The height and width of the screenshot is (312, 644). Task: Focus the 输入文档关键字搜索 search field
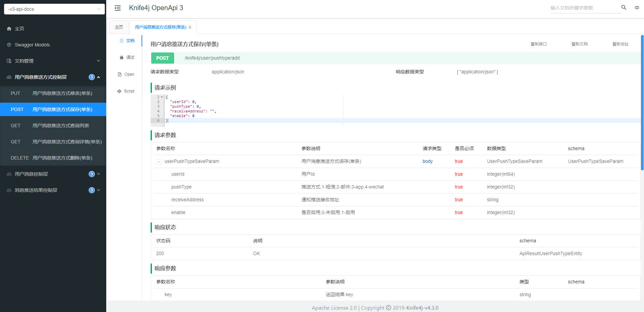[x=585, y=8]
